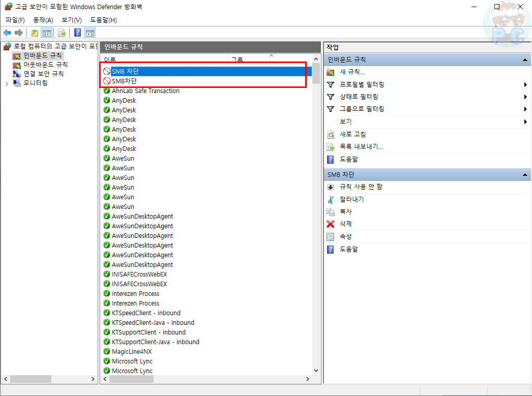This screenshot has width=532, height=396.
Task: Collapse the SMB 차단 actions section
Action: point(525,175)
